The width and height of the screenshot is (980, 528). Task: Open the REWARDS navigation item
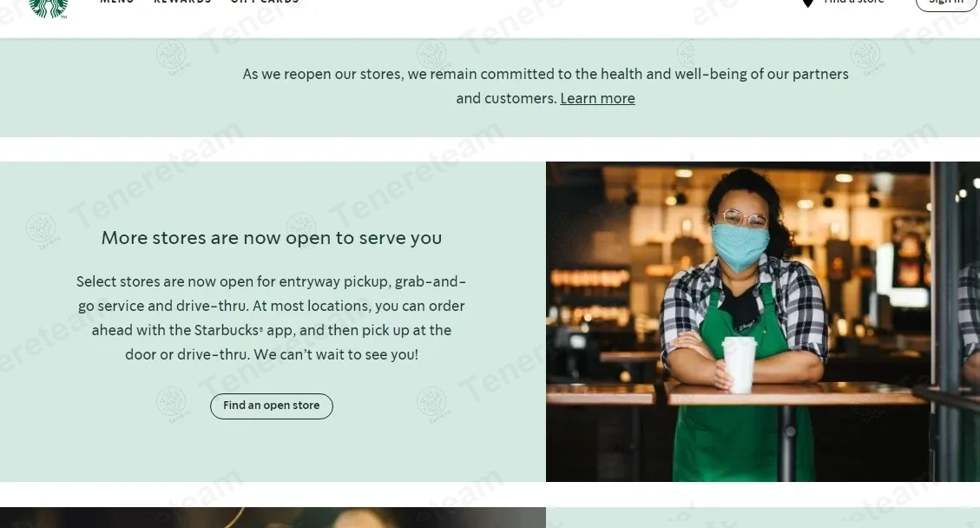[x=182, y=2]
